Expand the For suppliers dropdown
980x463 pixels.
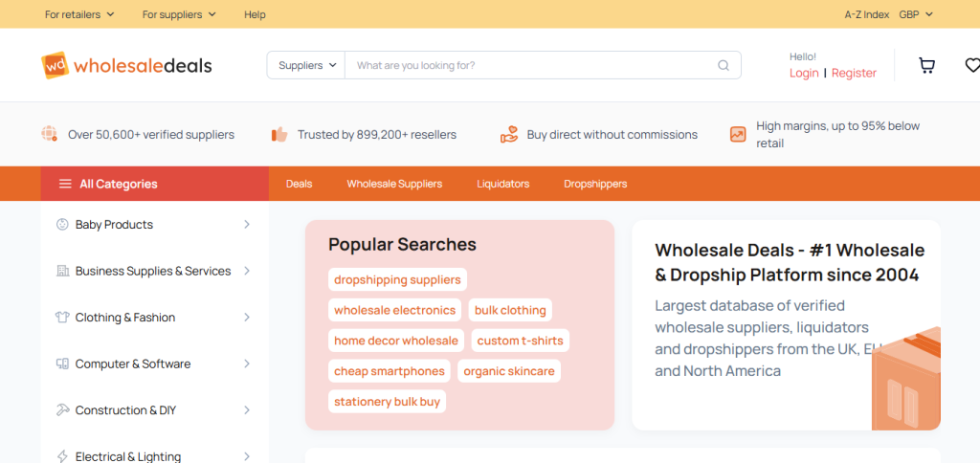(179, 14)
